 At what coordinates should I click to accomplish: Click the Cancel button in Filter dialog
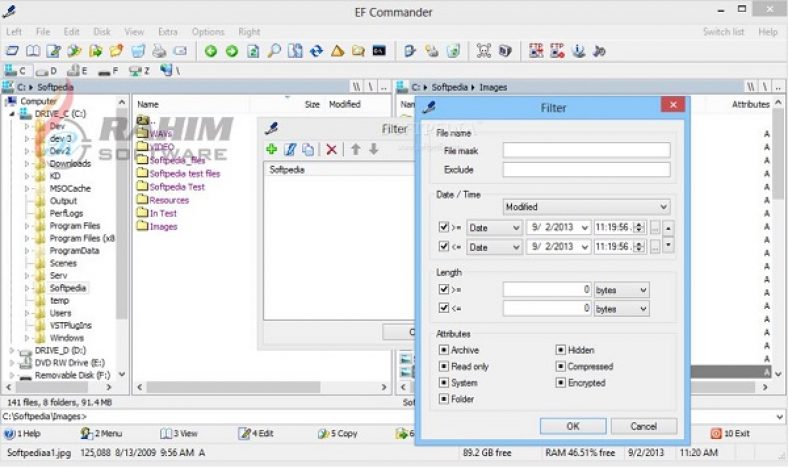644,425
